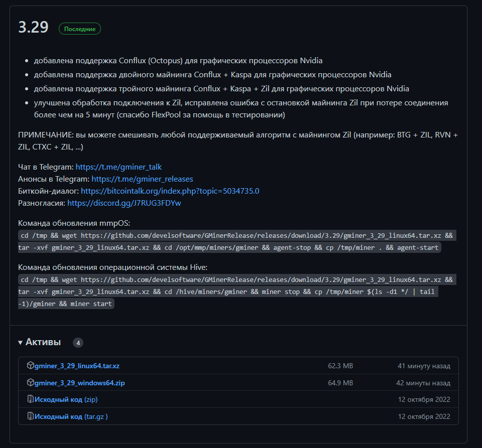This screenshot has width=482, height=448.
Task: Collapse the Активы section triangle
Action: (x=20, y=342)
